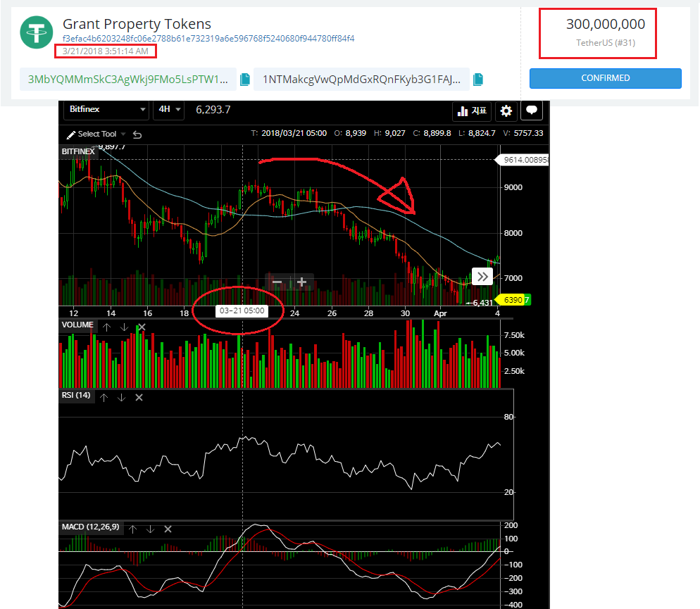Open the Bitfinex exchange dropdown
This screenshot has height=609, width=700.
(107, 109)
